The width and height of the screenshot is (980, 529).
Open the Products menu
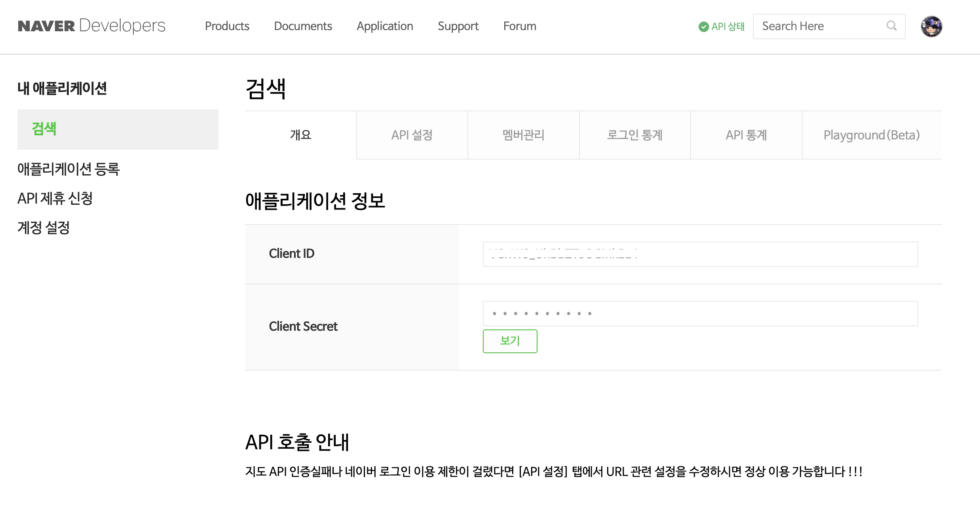[x=227, y=26]
